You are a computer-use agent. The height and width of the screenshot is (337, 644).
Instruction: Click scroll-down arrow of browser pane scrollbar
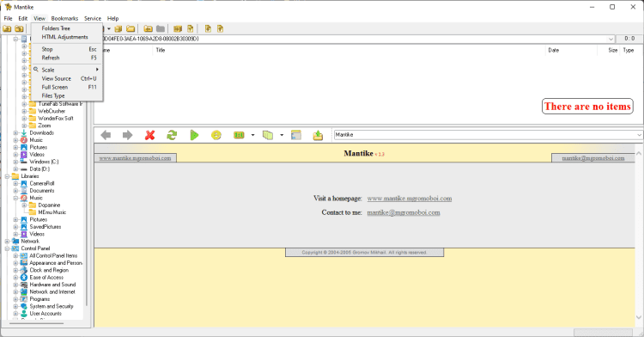click(x=639, y=317)
